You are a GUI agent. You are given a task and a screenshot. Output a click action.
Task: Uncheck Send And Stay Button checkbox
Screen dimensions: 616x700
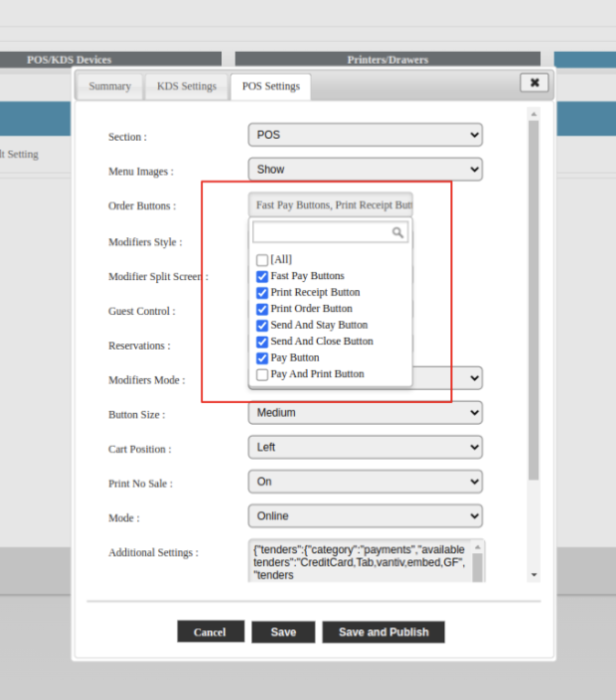pos(262,326)
